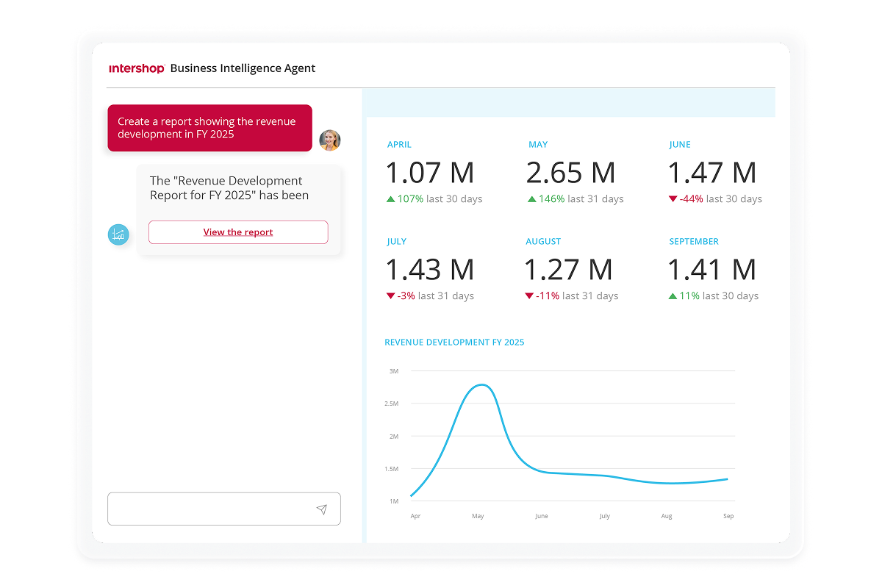The height and width of the screenshot is (588, 882).
Task: Click the -3% last 31 days indicator
Action: pyautogui.click(x=430, y=296)
